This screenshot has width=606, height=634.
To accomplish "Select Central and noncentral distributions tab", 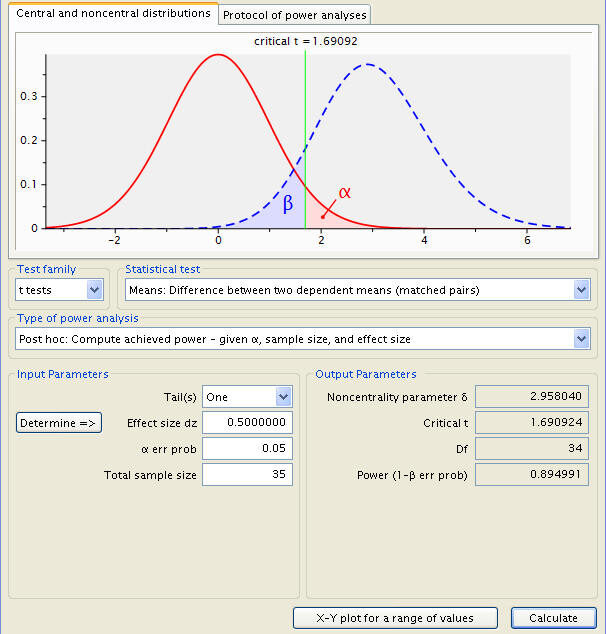I will tap(113, 13).
